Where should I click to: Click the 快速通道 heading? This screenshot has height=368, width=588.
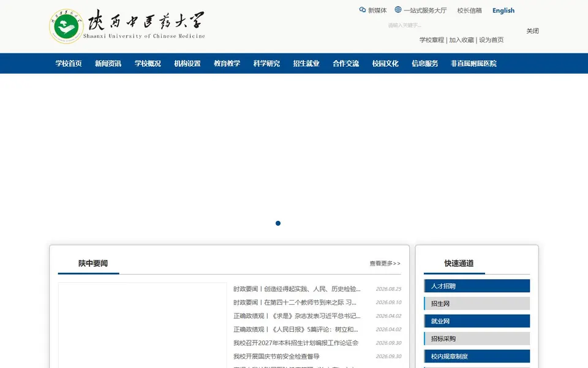[x=459, y=263]
